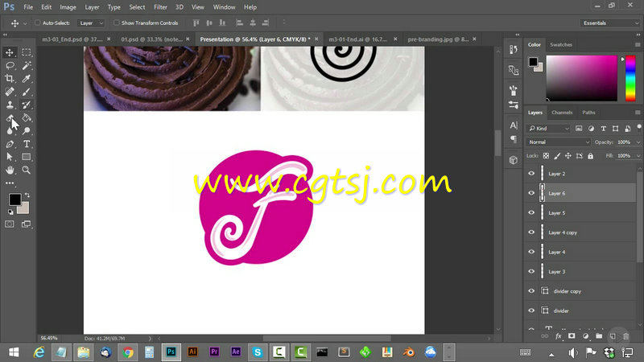644x362 pixels.
Task: Open the layer filter Kind dropdown
Action: (x=549, y=129)
